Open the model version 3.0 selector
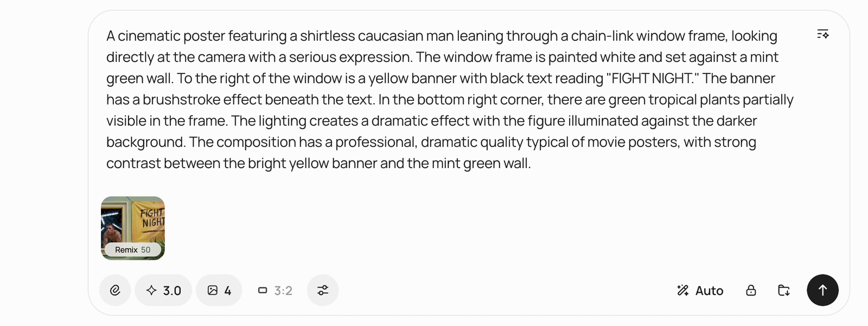This screenshot has height=326, width=868. click(163, 290)
